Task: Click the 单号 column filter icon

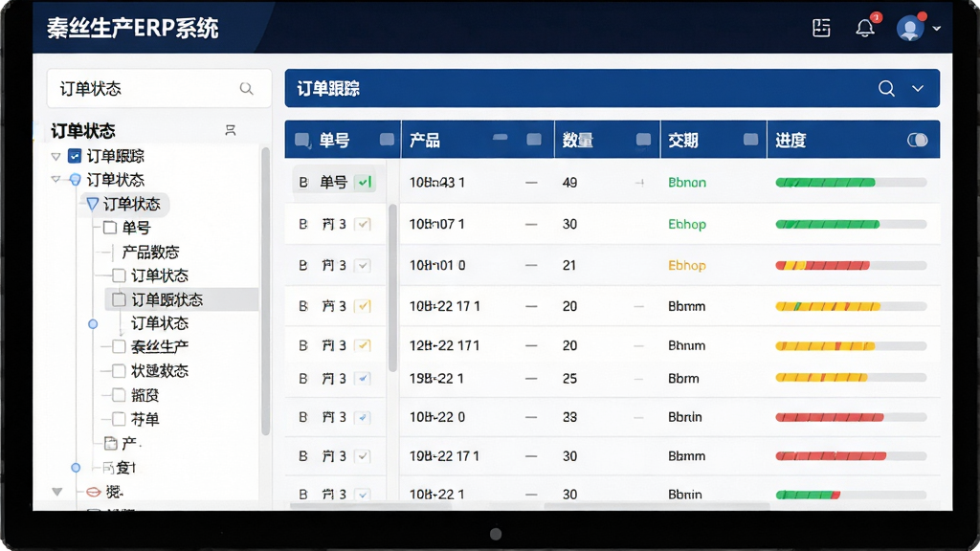Action: pos(387,140)
